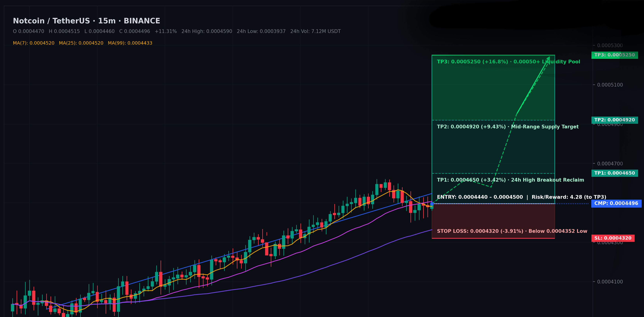Click the "24h Vol: 7.12M USDT" stat
The height and width of the screenshot is (317, 644).
coord(316,31)
